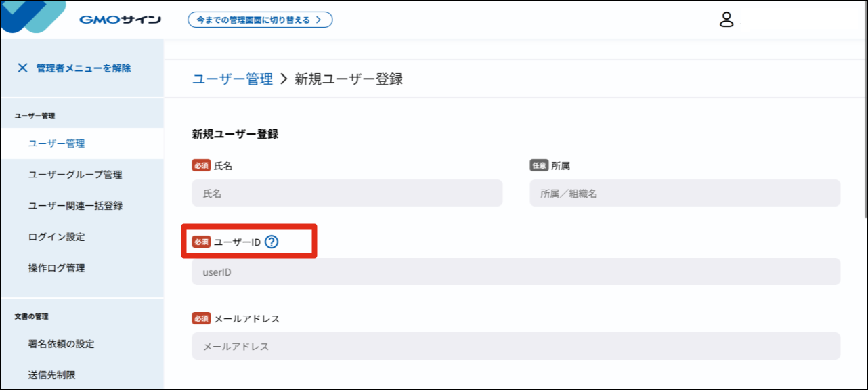Open the ユーザー管理 sidebar item

click(x=56, y=144)
